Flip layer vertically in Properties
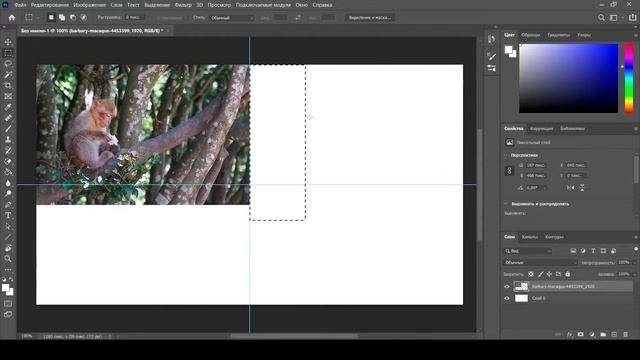Viewport: 640px width, 360px height. click(582, 188)
